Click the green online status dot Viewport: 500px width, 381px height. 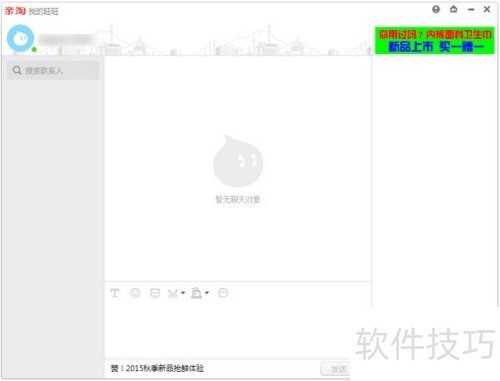34,50
